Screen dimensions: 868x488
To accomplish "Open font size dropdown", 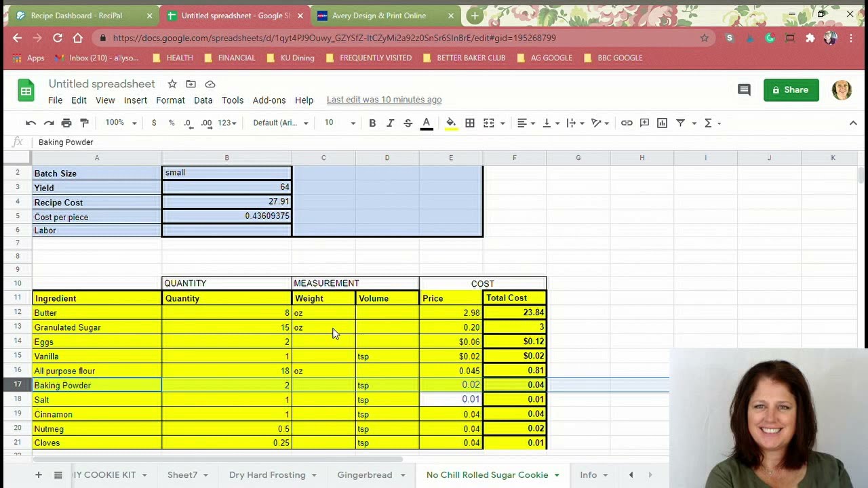I will coord(340,123).
